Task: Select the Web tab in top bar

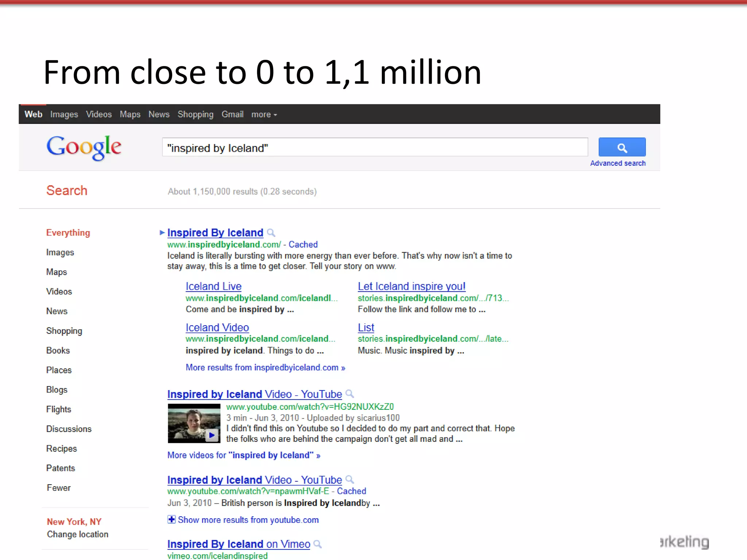Action: click(x=33, y=114)
